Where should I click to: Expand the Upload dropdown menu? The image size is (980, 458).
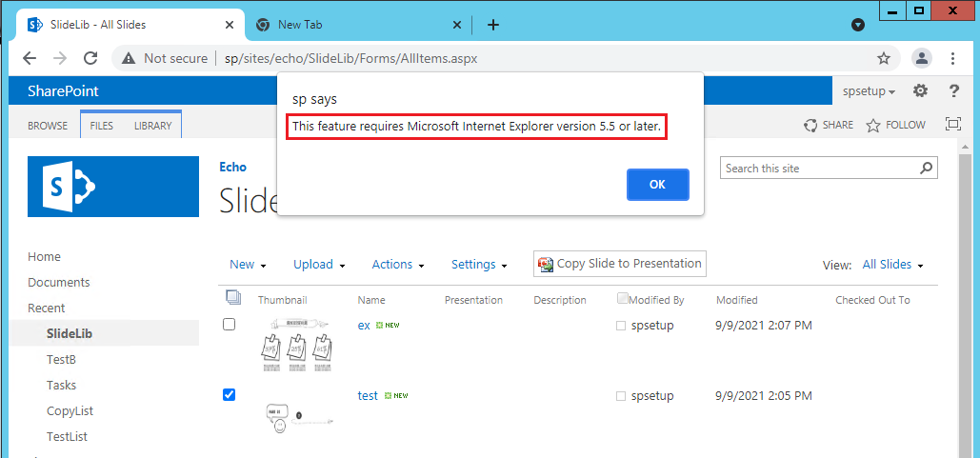coord(319,265)
